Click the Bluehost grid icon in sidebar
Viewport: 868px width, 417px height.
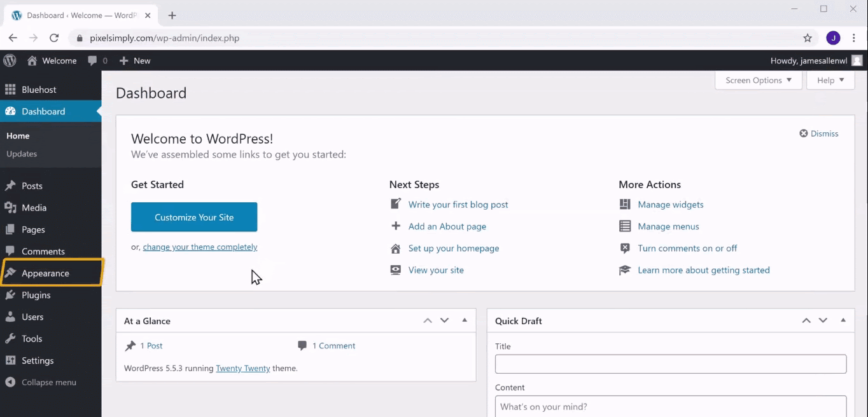click(10, 90)
